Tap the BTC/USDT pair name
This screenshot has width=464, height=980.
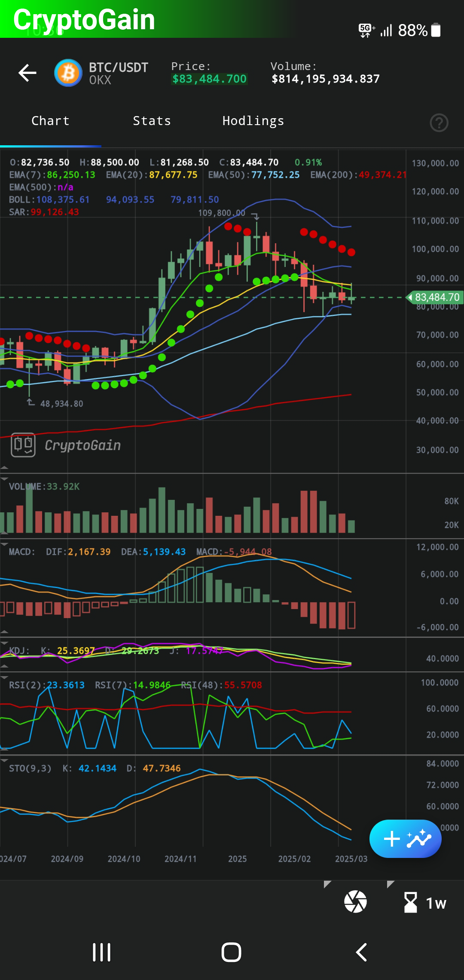[119, 67]
